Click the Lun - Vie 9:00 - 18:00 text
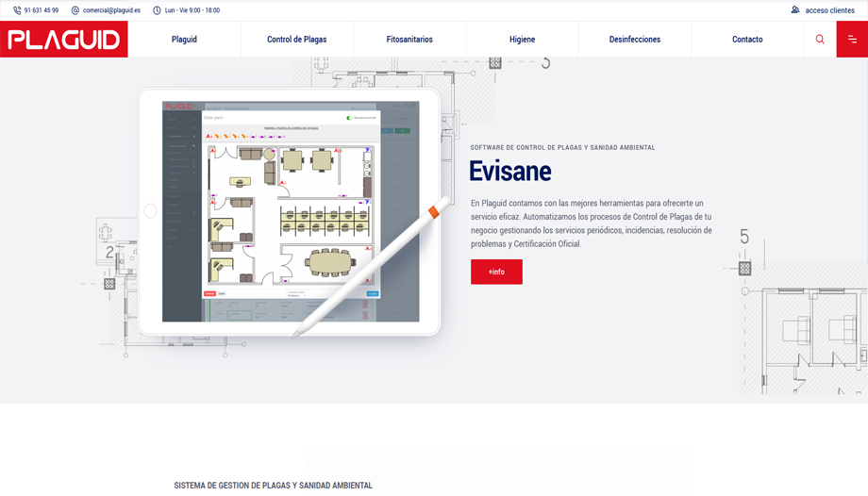This screenshot has height=496, width=868. pyautogui.click(x=192, y=10)
